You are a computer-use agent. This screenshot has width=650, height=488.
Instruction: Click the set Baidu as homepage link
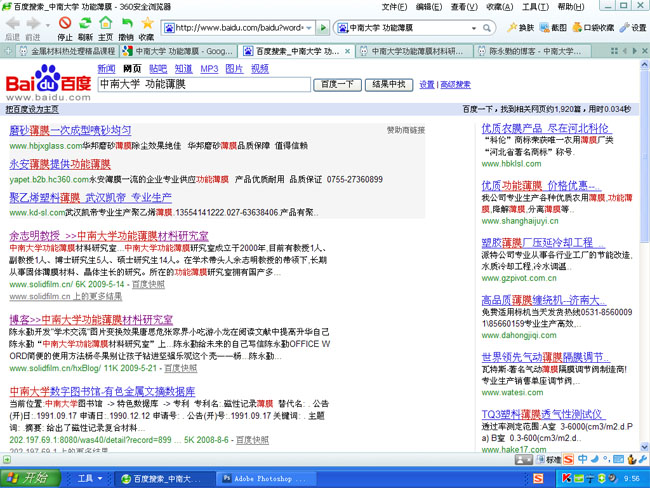point(32,109)
